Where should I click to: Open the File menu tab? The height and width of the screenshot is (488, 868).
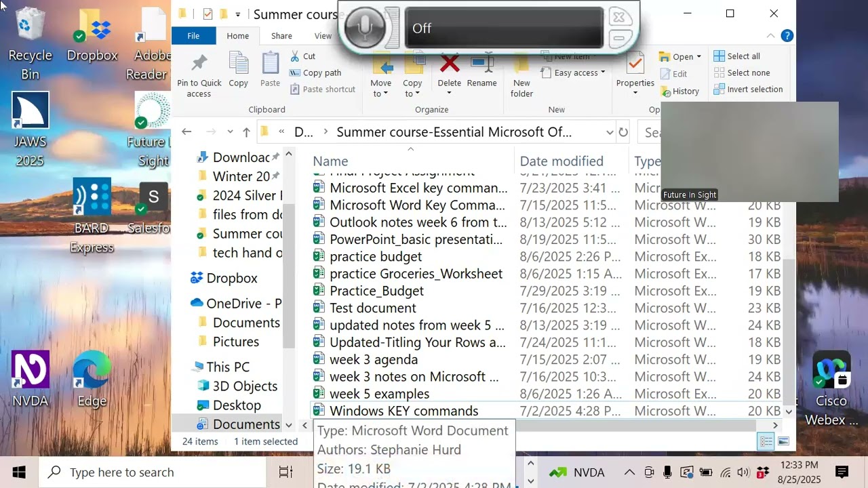[193, 36]
